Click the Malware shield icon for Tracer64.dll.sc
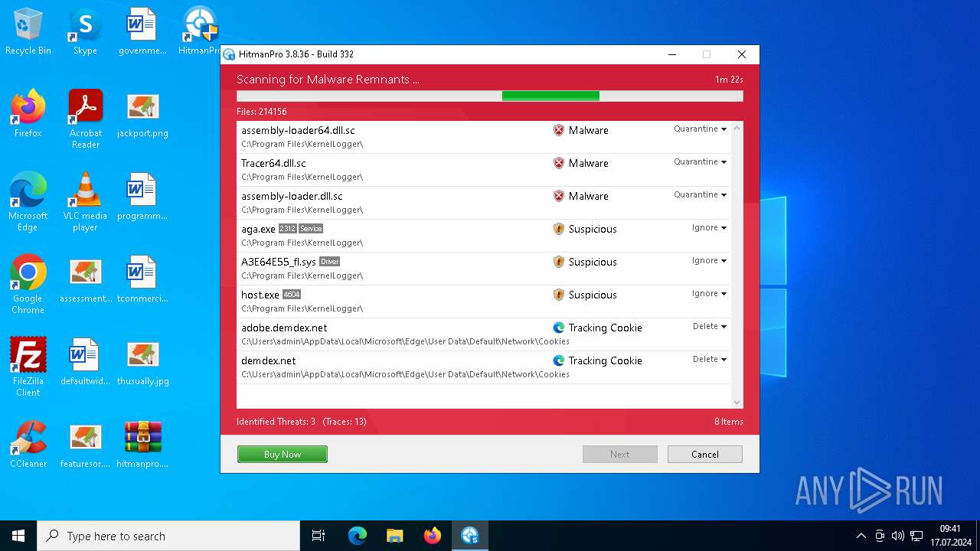The width and height of the screenshot is (980, 551). tap(559, 163)
